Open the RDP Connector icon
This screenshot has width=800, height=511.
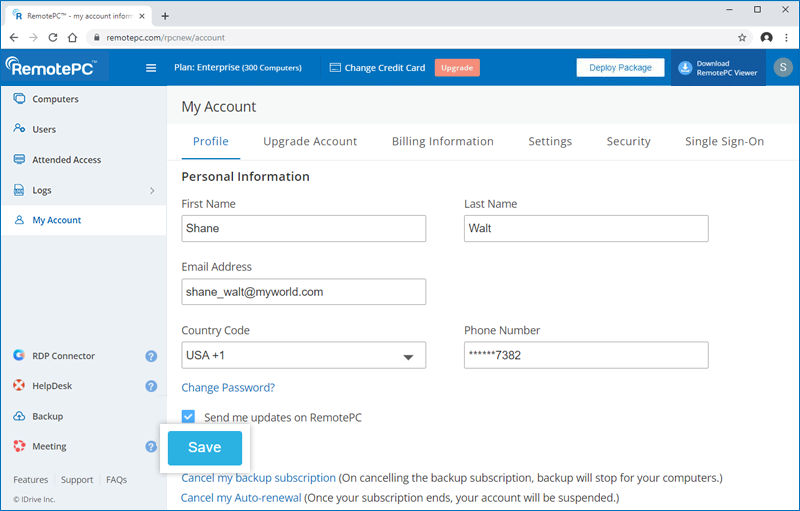point(19,355)
